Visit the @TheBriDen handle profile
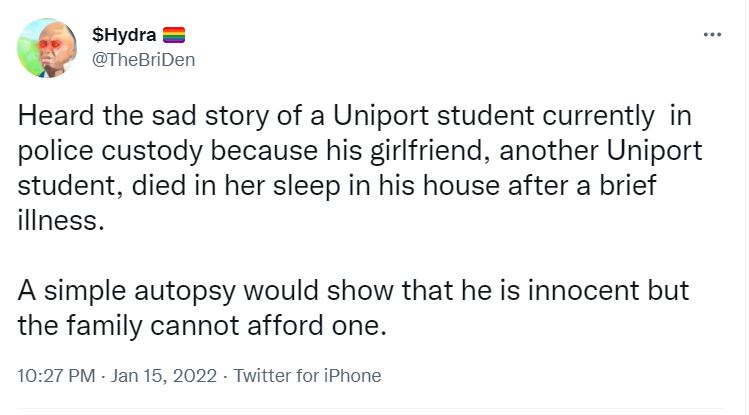The image size is (749, 415). tap(143, 59)
